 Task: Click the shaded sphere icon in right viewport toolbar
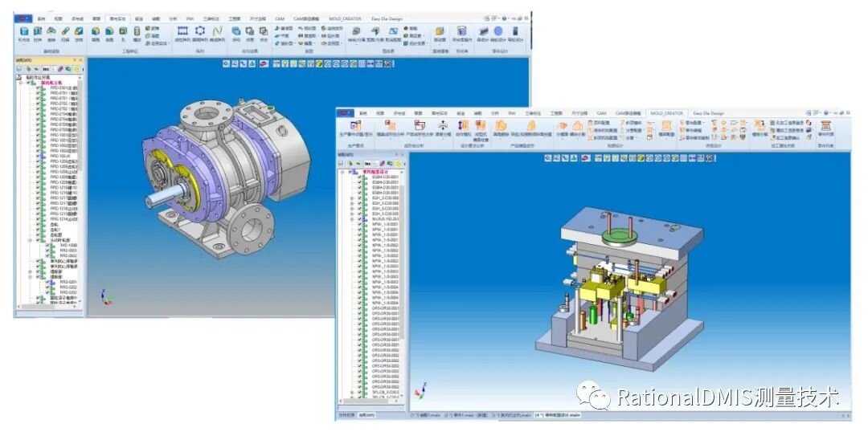pyautogui.click(x=641, y=158)
